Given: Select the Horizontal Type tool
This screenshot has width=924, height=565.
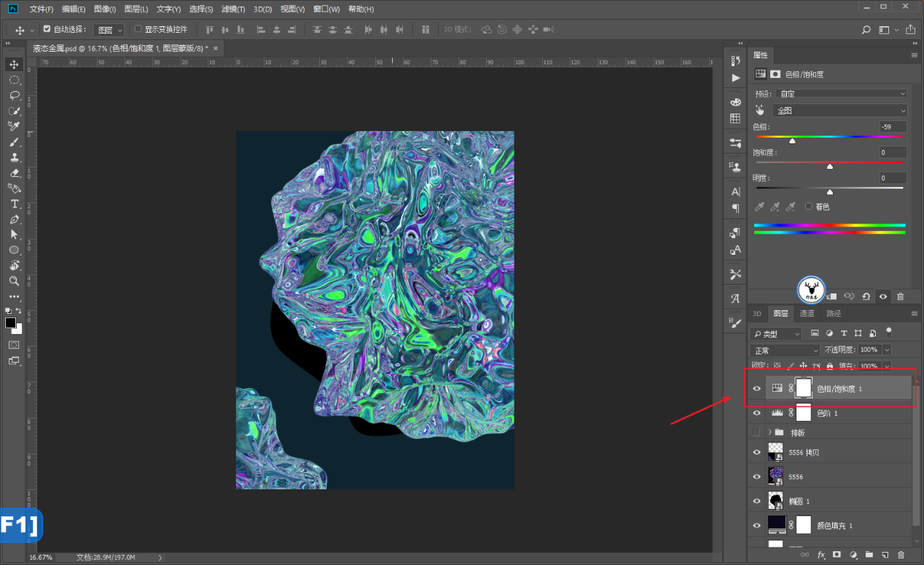Looking at the screenshot, I should click(x=14, y=204).
